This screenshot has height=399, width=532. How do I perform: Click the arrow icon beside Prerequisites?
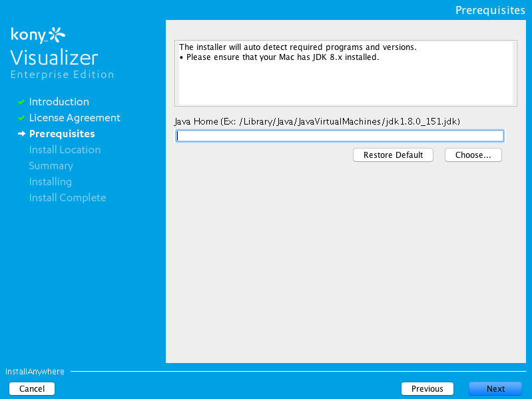point(21,134)
